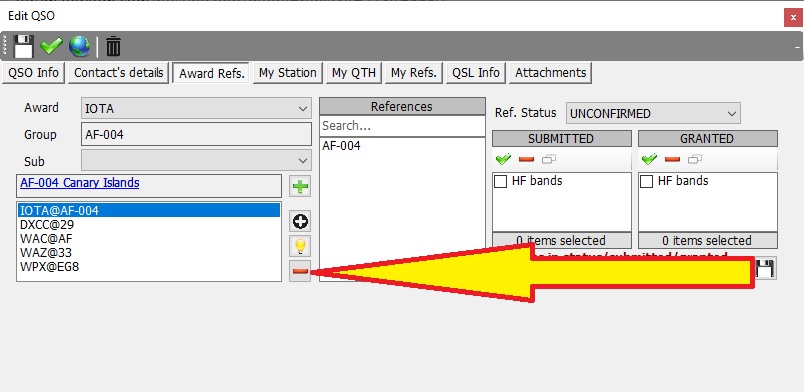The image size is (804, 392).
Task: Delete QSO with trash can icon
Action: [113, 47]
